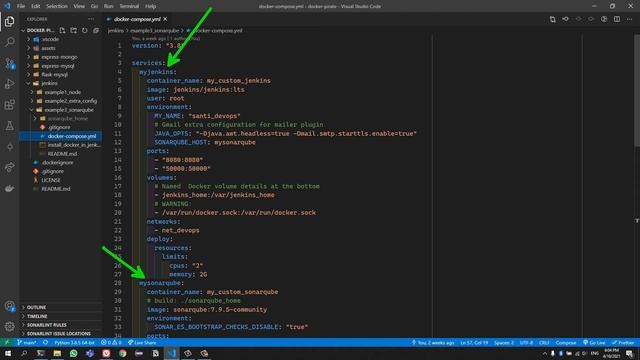Click Python interpreter in status bar
The width and height of the screenshot is (640, 360).
pos(74,342)
